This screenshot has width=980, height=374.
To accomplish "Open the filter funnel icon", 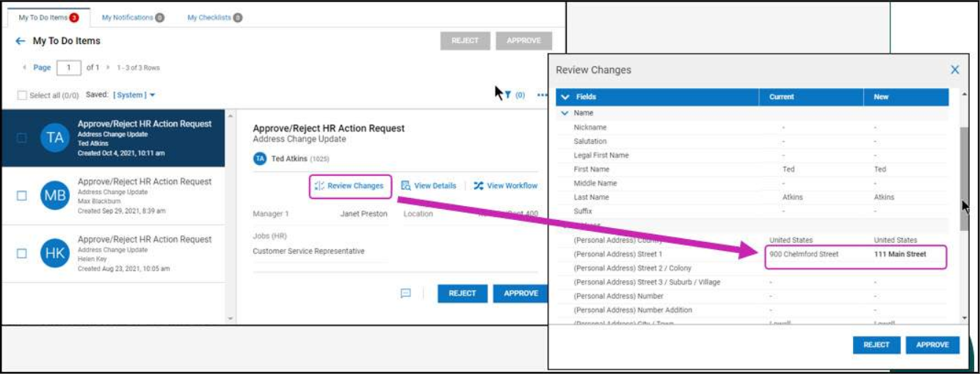I will 508,95.
